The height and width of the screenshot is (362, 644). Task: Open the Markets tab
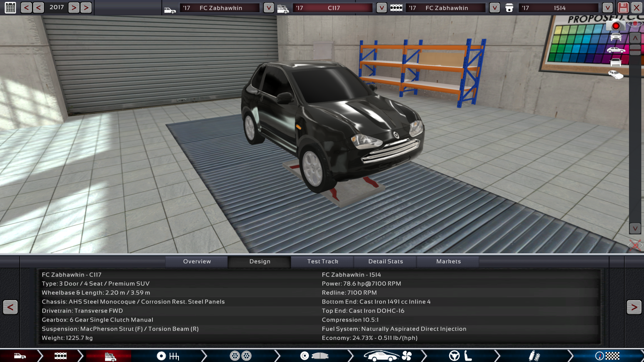(x=448, y=261)
